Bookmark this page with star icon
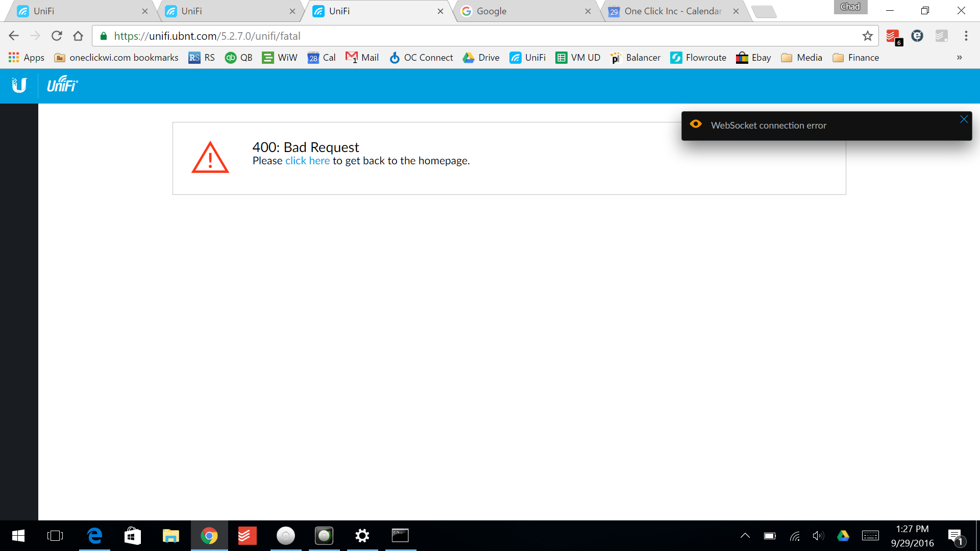The image size is (980, 551). [867, 36]
